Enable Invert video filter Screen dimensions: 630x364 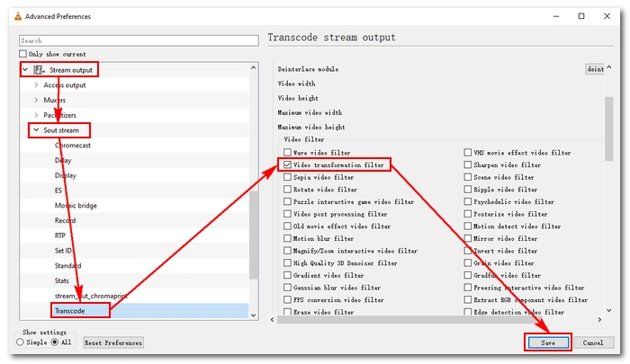click(468, 251)
